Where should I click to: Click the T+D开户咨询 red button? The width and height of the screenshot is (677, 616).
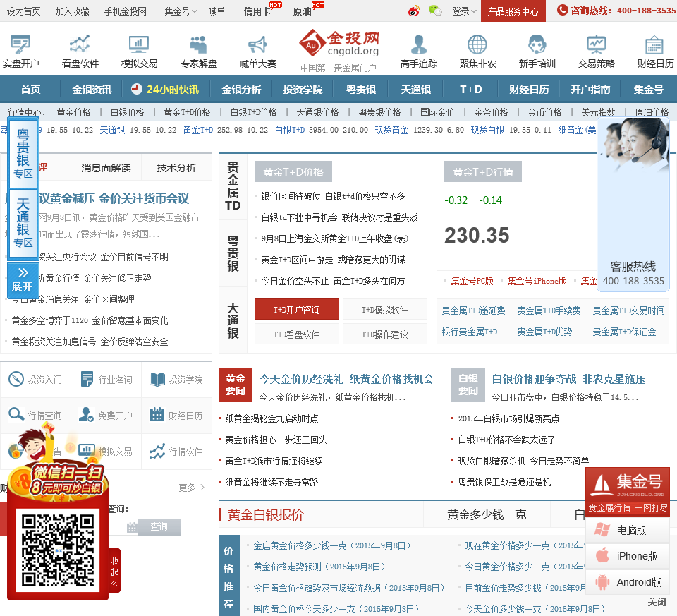(x=297, y=309)
